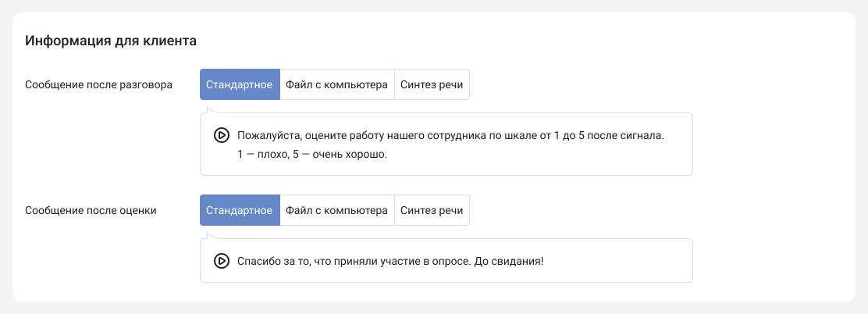The height and width of the screenshot is (314, 868).
Task: Switch to Синтез речи for Сообщение после разговора
Action: point(432,84)
